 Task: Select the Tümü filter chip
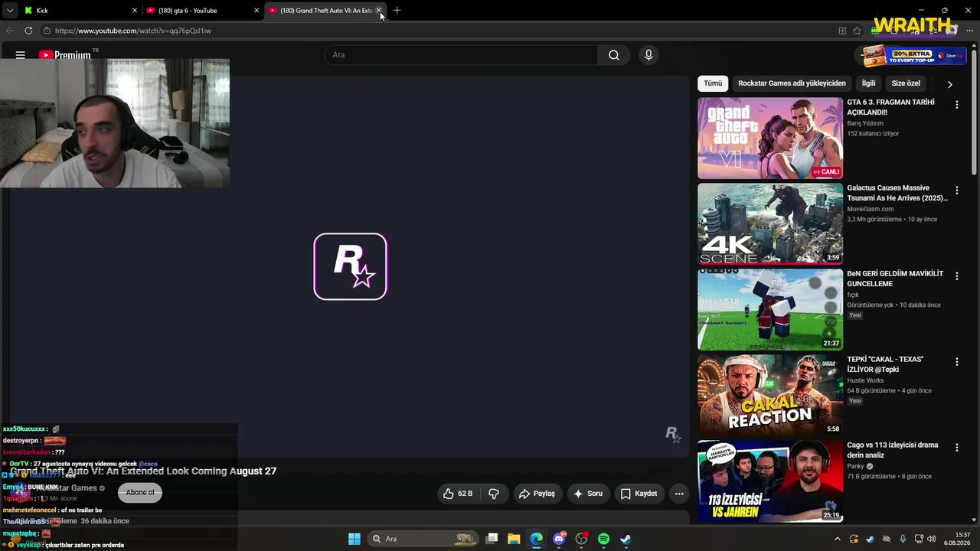[x=713, y=83]
